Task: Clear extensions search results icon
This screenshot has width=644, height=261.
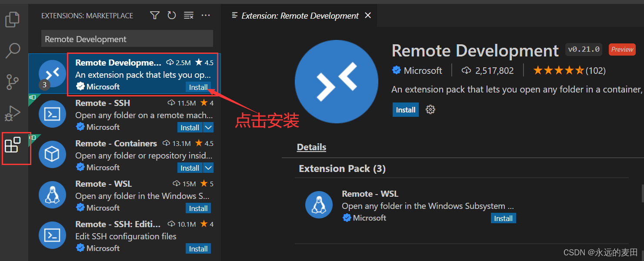Action: pyautogui.click(x=189, y=16)
